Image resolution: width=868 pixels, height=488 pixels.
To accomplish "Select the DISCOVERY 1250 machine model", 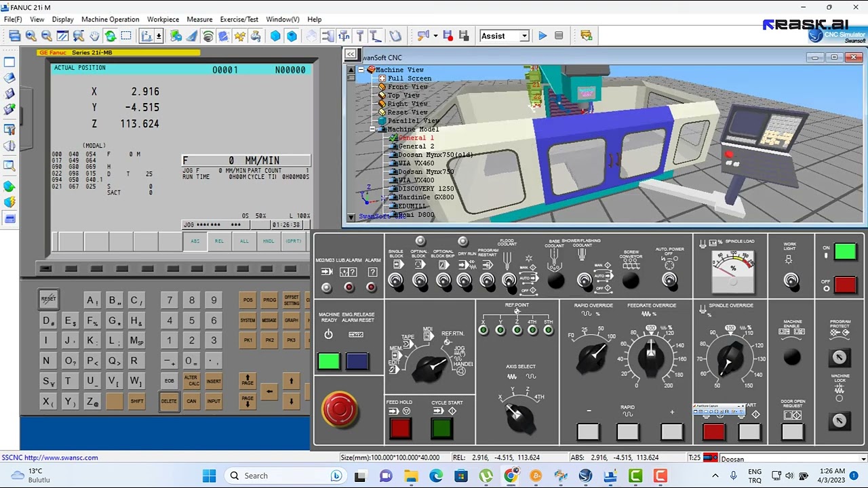I will coord(426,188).
